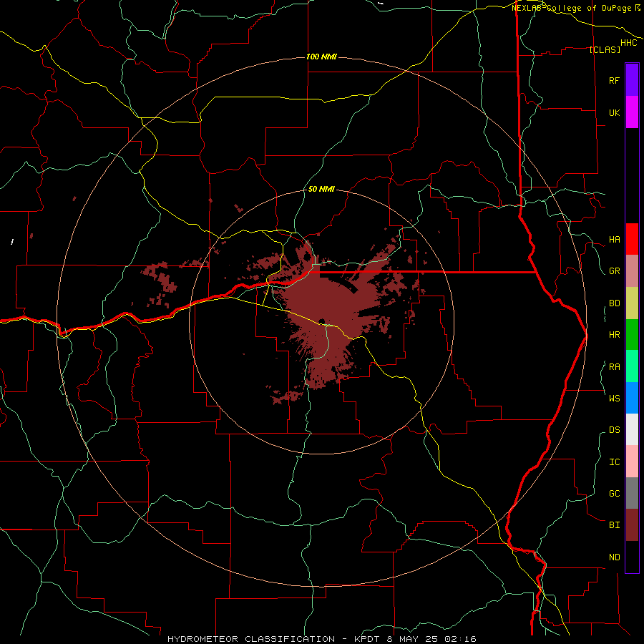644x644 pixels.
Task: Click the 50 NMI range ring label
Action: click(x=321, y=189)
